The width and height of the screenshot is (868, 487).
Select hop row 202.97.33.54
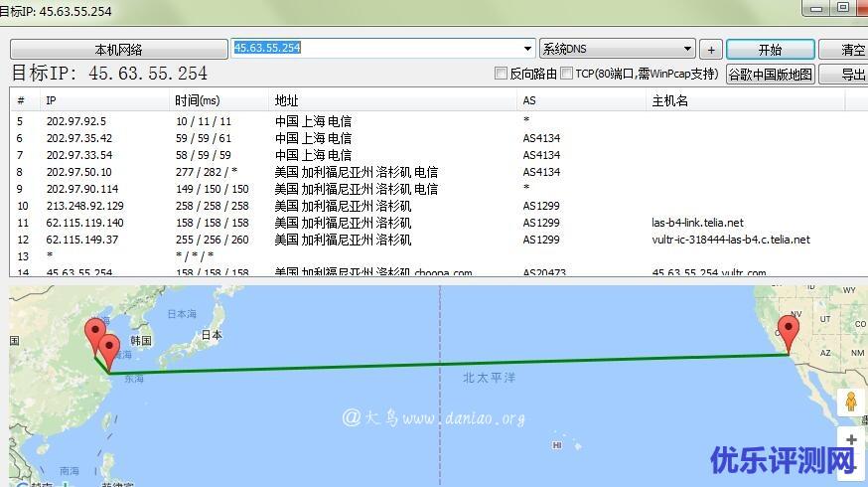tap(437, 155)
